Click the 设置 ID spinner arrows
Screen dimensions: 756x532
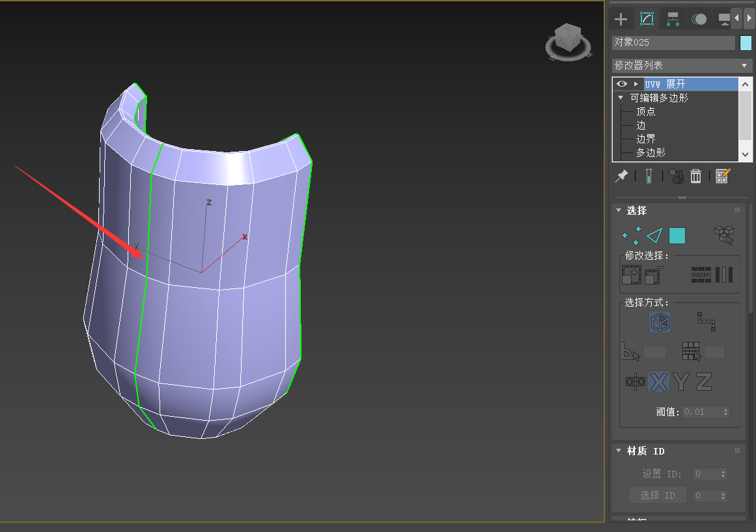click(723, 474)
